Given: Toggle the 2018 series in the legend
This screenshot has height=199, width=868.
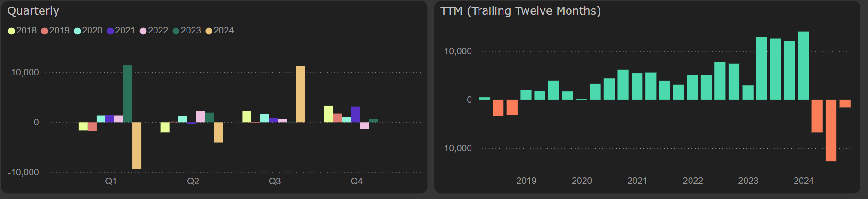Looking at the screenshot, I should [22, 31].
